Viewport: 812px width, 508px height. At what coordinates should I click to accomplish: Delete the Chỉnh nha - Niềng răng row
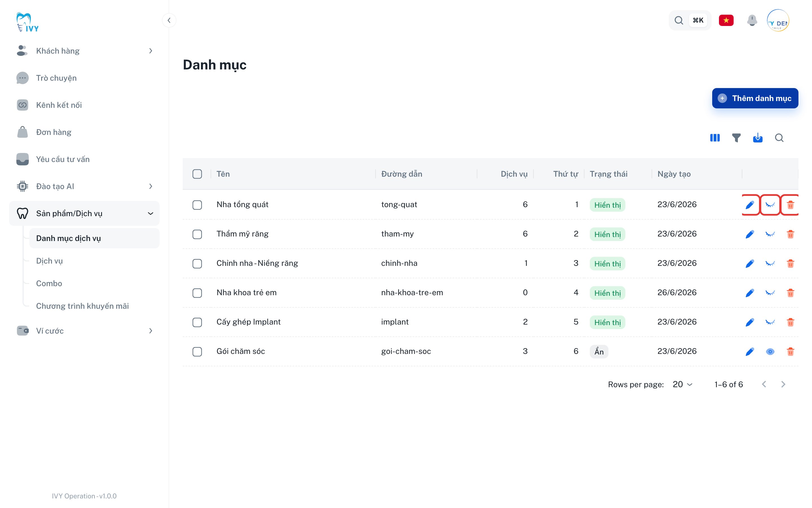tap(790, 263)
